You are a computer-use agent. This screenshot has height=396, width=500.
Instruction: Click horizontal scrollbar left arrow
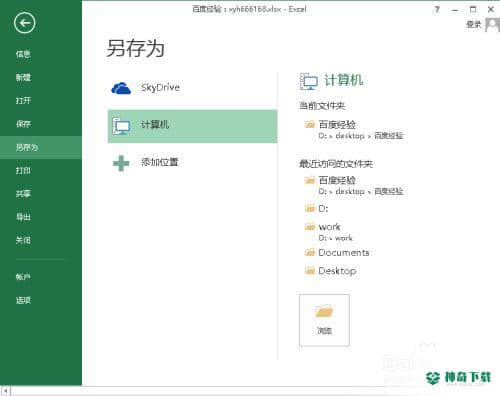coord(6,391)
